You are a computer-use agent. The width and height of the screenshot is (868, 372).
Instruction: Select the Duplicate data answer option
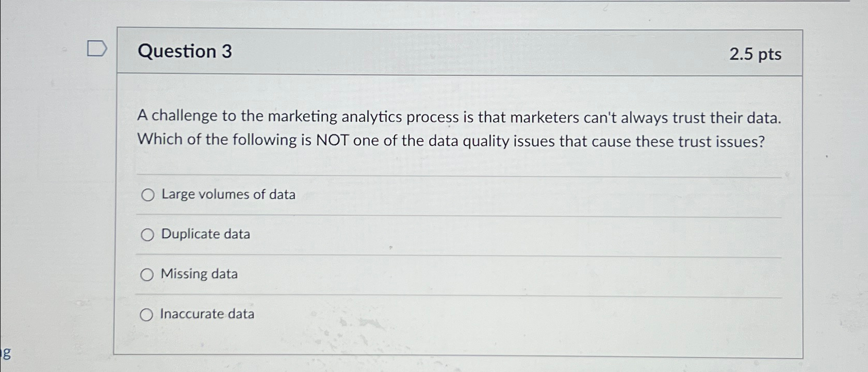tap(148, 235)
